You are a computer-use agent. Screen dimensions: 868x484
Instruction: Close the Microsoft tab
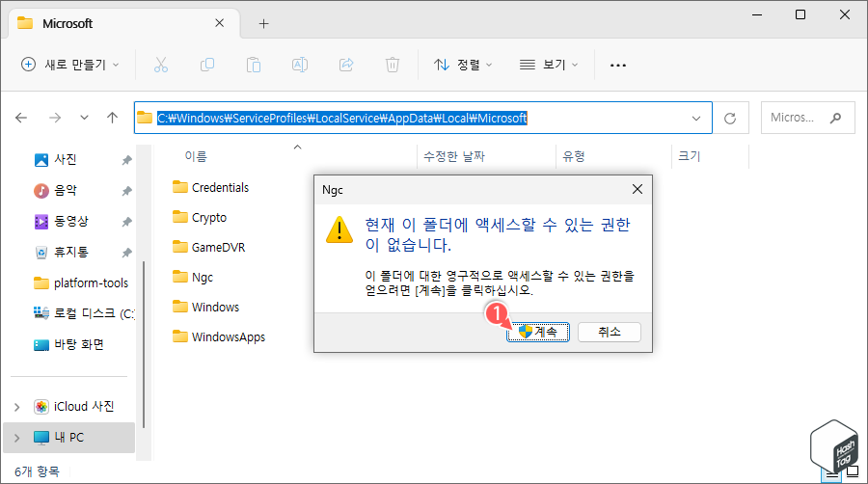[219, 23]
